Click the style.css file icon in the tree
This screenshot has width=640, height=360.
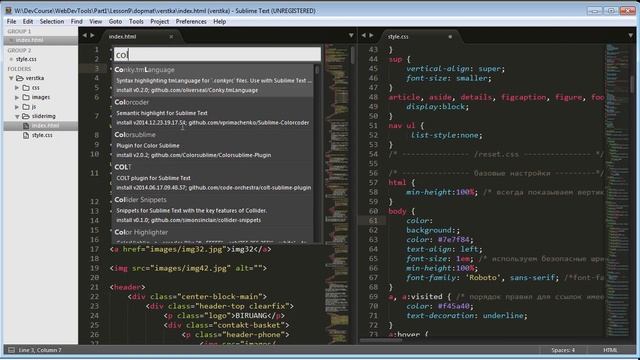pos(26,135)
